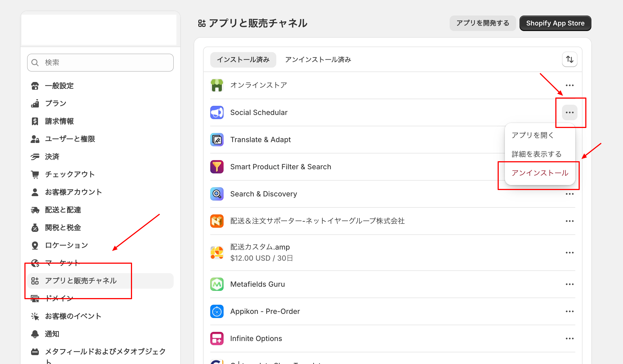
Task: Click the Social Schedular megaphone icon
Action: click(217, 112)
